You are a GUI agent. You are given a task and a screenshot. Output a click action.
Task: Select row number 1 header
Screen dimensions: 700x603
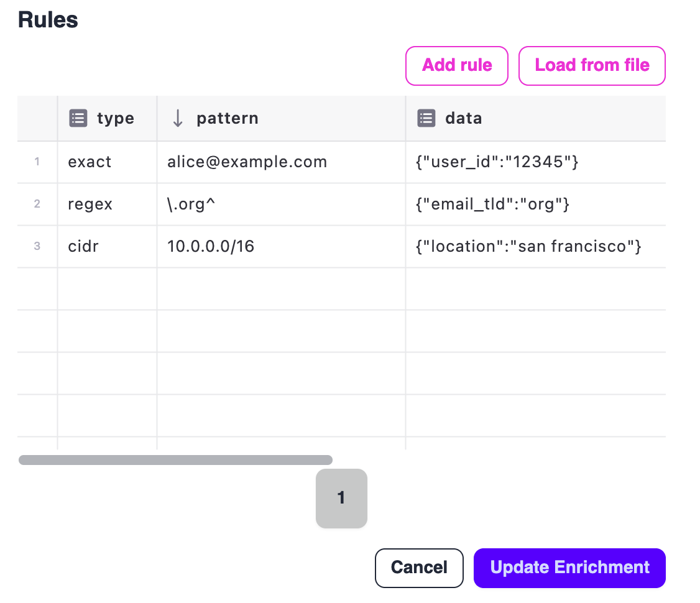[x=37, y=162]
